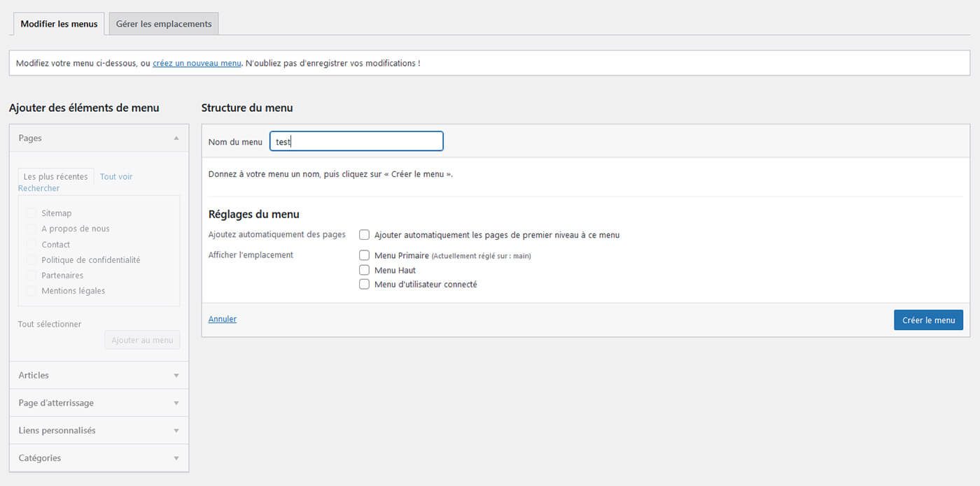Follow the créez un nouveau menu link
The width and height of the screenshot is (980, 486).
pos(197,63)
